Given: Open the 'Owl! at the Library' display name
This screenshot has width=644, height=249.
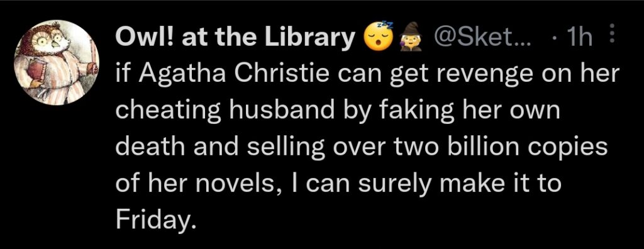Looking at the screenshot, I should [236, 38].
